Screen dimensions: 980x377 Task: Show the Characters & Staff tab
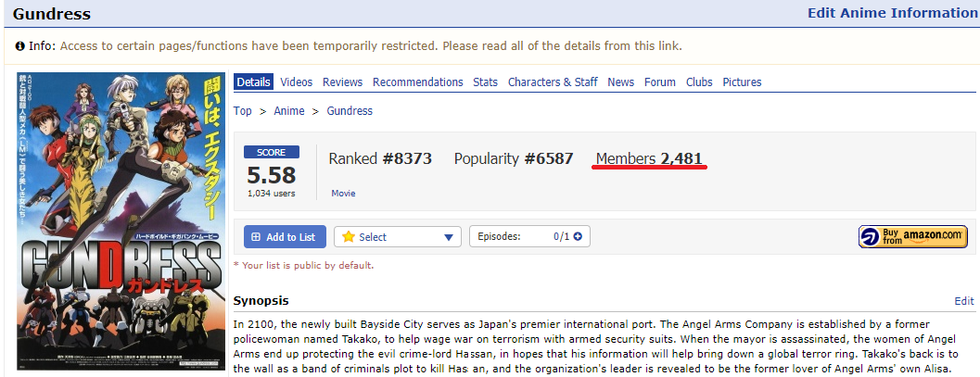(x=553, y=82)
